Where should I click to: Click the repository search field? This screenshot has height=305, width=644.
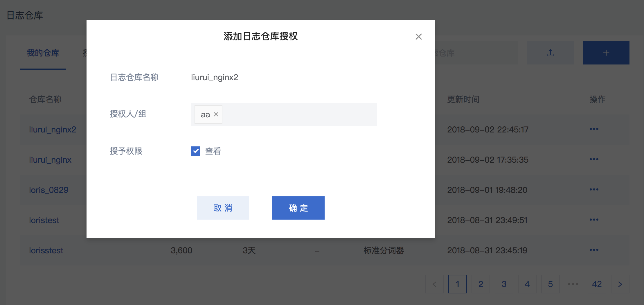pos(476,53)
